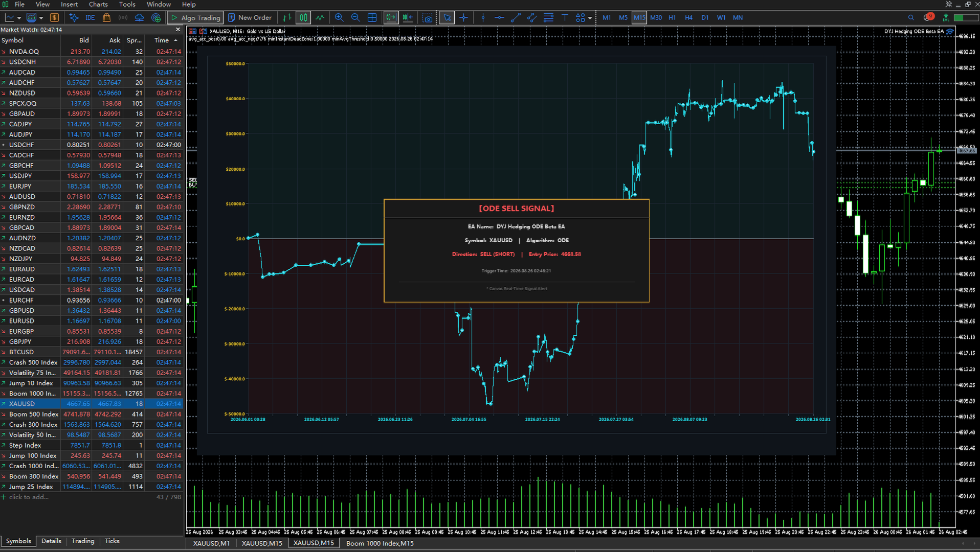Open chat notifications with red badge
The height and width of the screenshot is (552, 980).
(x=928, y=17)
